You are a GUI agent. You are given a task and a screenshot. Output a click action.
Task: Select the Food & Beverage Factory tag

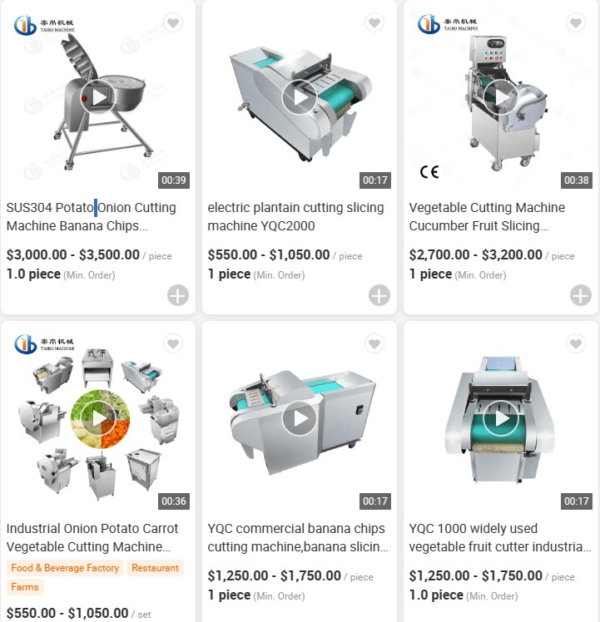(x=65, y=568)
